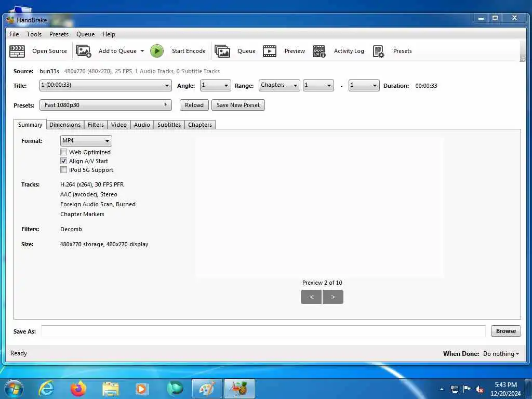532x399 pixels.
Task: Click the HandBrake pineapple taskbar icon
Action: (240, 389)
